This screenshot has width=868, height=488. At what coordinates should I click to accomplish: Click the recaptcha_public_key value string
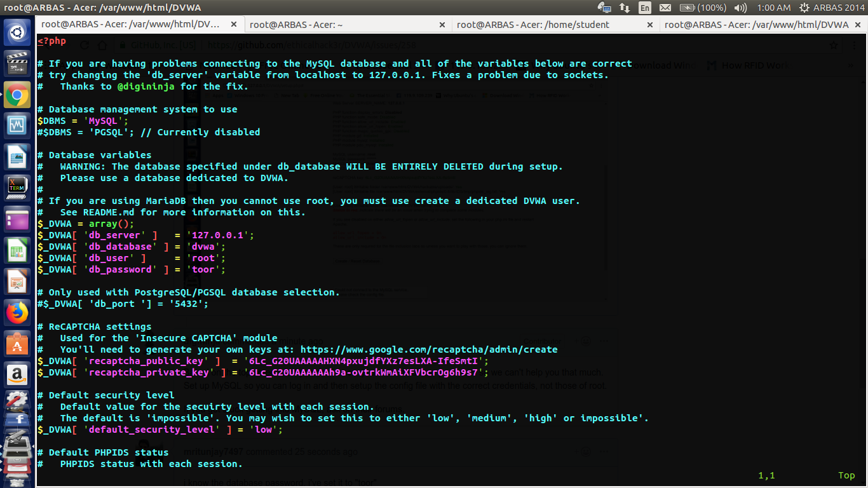click(363, 361)
